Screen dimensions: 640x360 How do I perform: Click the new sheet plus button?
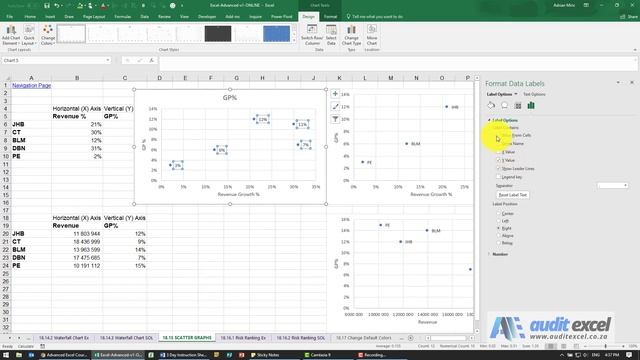(x=411, y=338)
